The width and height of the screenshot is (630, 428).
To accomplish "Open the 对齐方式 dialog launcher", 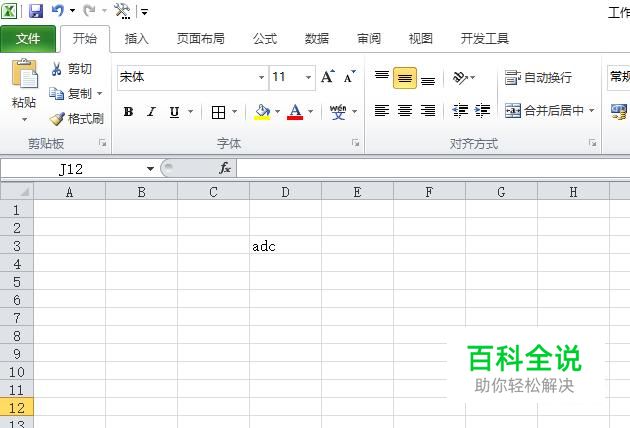I will pyautogui.click(x=593, y=143).
